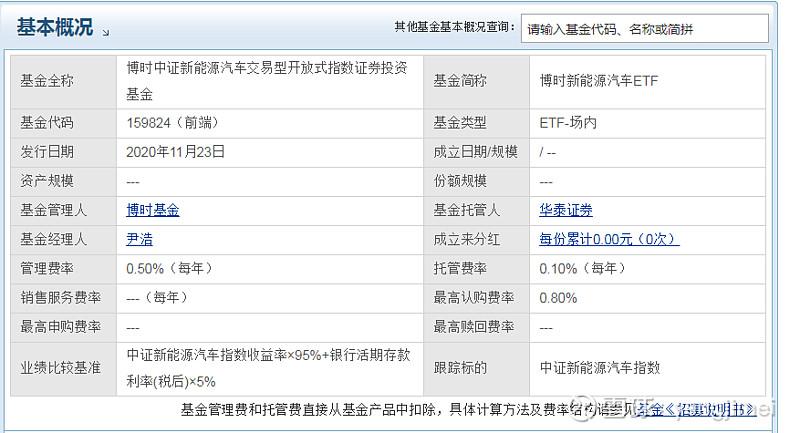Image resolution: width=800 pixels, height=433 pixels.
Task: Click the 最高认购费率 label cell
Action: click(477, 298)
